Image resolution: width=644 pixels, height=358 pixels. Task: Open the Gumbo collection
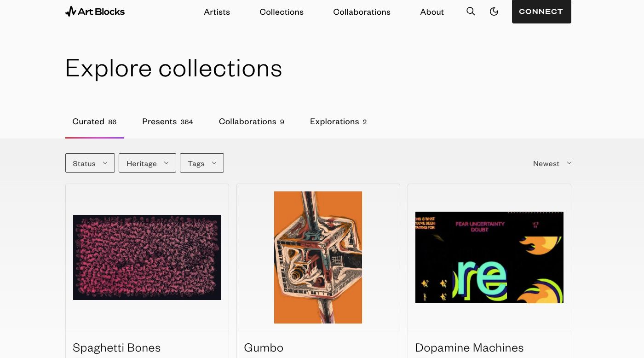[264, 347]
